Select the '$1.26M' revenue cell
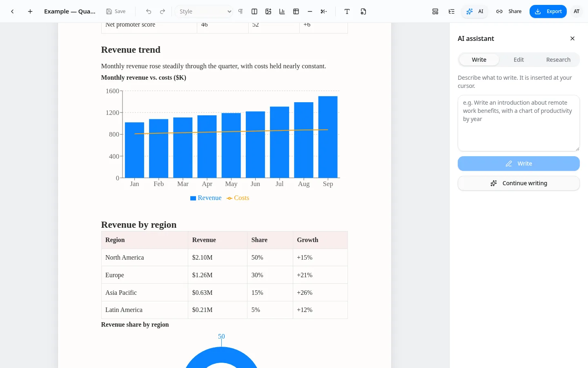The image size is (588, 368). tap(218, 275)
